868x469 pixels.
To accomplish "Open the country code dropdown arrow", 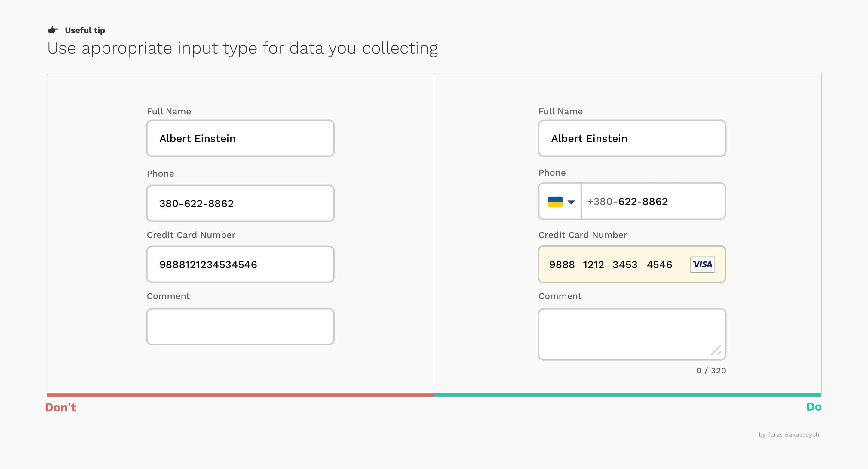I will pos(571,202).
